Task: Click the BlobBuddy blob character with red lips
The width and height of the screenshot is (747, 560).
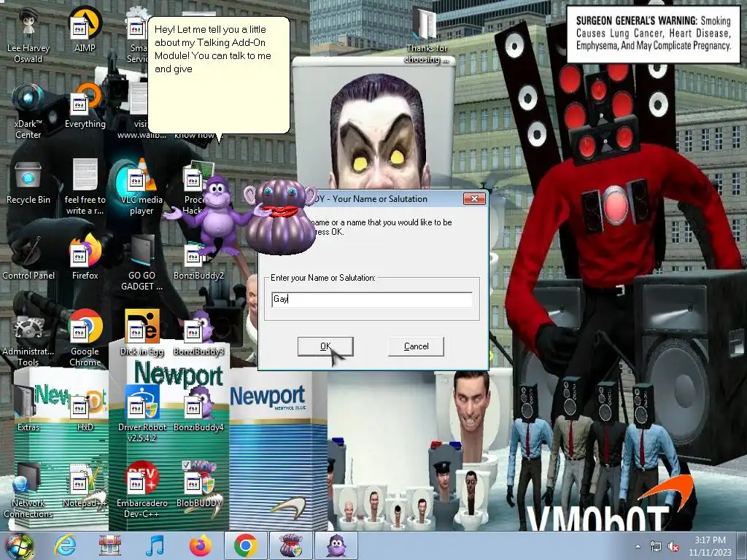Action: [x=280, y=217]
